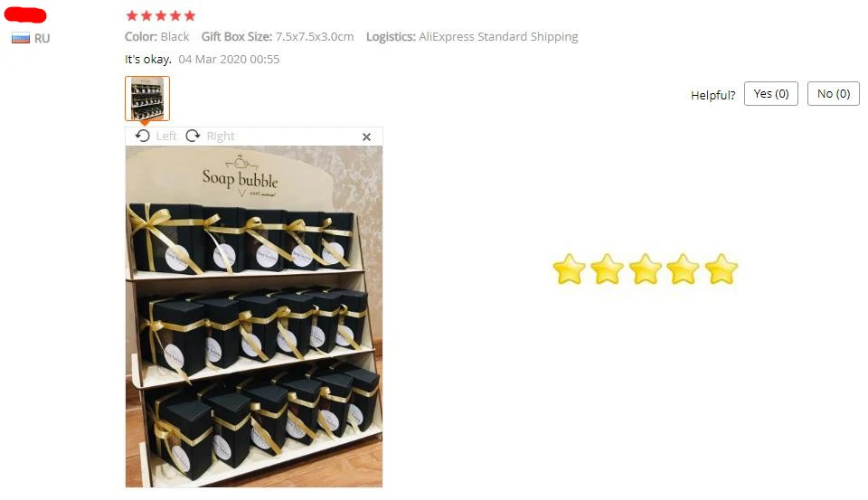Click the rotate left arrow icon

pos(142,137)
